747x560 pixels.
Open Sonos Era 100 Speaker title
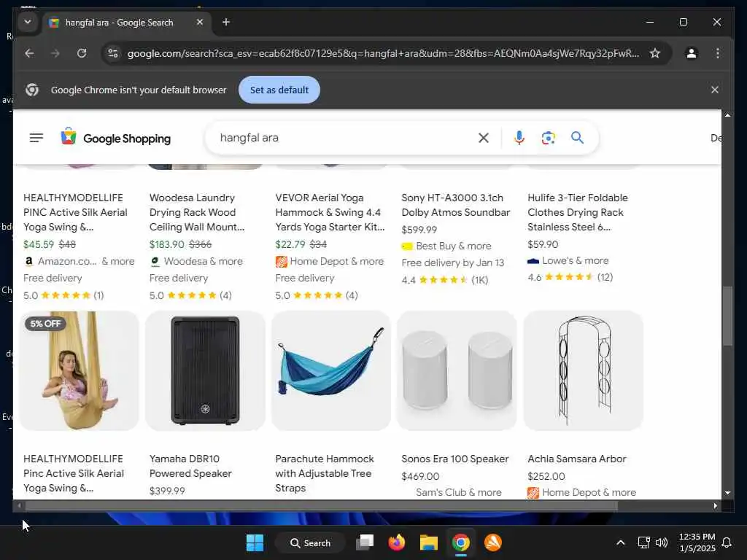pyautogui.click(x=455, y=459)
